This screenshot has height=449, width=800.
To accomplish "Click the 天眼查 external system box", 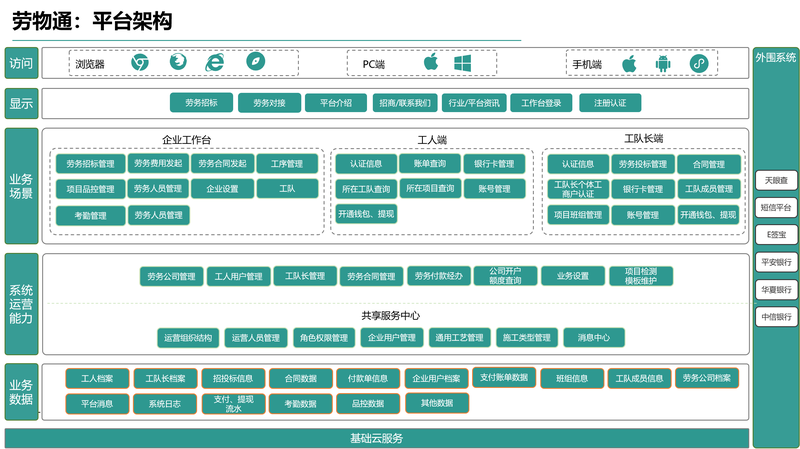I will point(776,180).
